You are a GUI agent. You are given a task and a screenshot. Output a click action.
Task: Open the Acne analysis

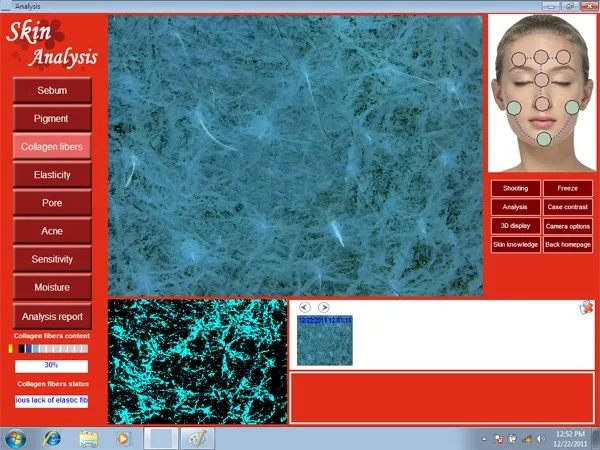52,231
